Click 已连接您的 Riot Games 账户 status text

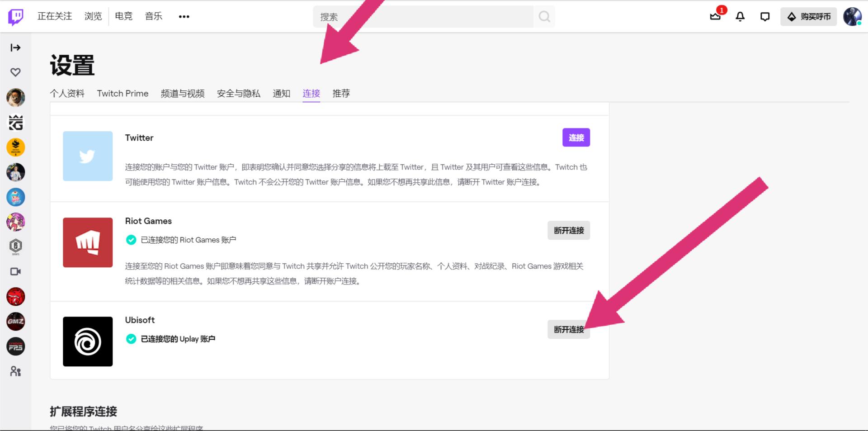tap(189, 240)
